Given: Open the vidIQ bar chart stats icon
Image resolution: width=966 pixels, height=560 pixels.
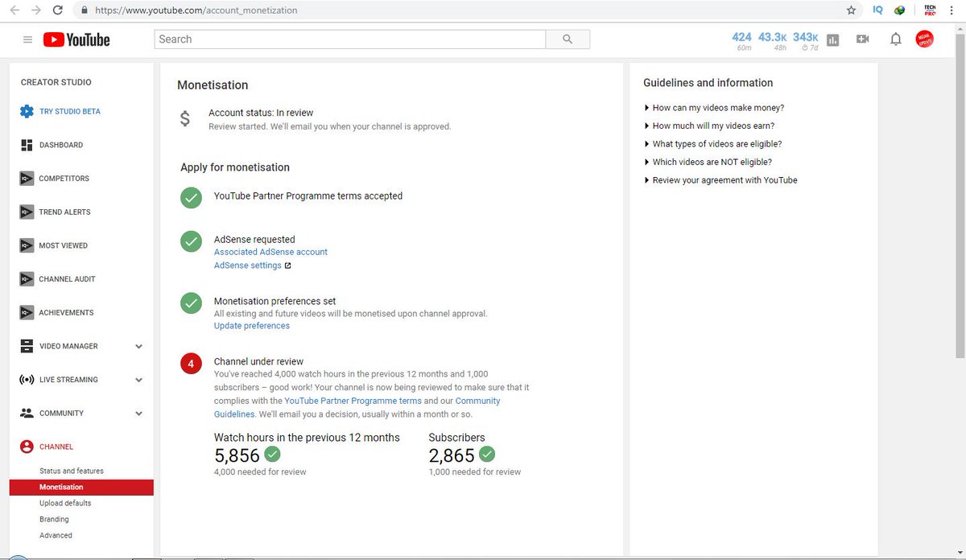Looking at the screenshot, I should pos(832,39).
